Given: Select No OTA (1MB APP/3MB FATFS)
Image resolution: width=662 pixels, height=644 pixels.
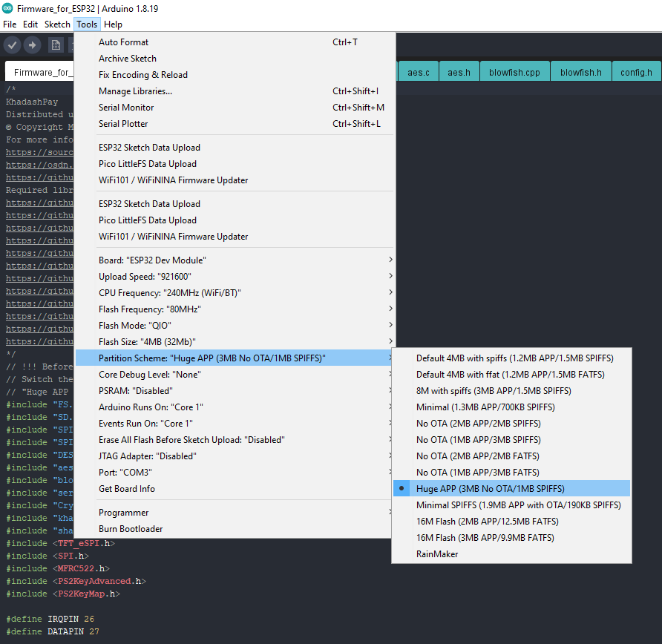Looking at the screenshot, I should click(511, 472).
